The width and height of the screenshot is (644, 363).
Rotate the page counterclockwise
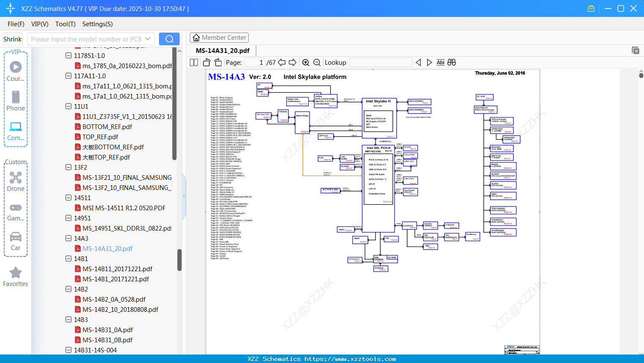[x=207, y=63]
